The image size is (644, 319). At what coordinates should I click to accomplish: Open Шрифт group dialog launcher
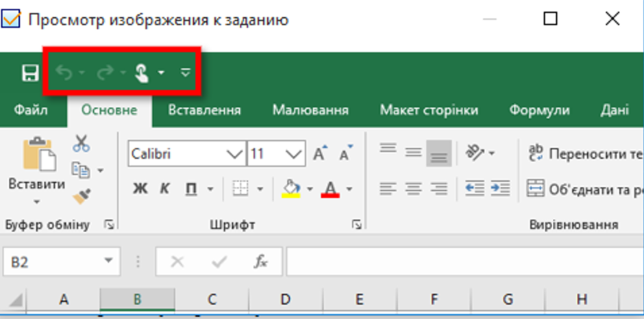coord(357,224)
